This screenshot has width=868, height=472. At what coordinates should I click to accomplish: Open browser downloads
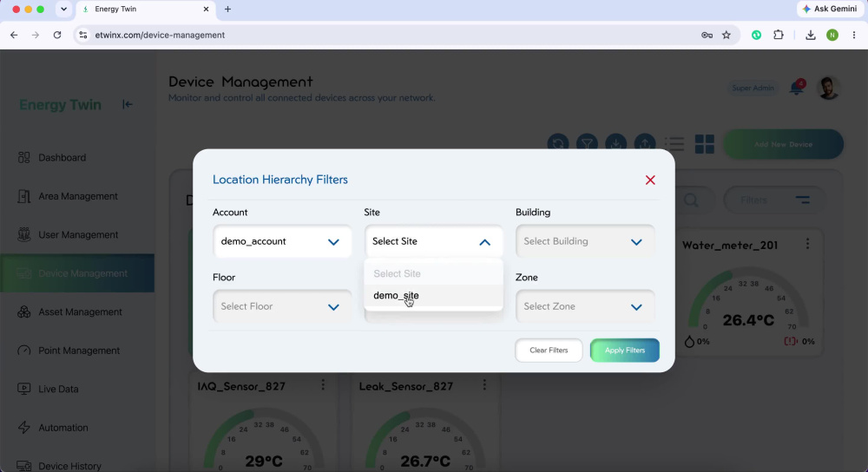click(811, 35)
